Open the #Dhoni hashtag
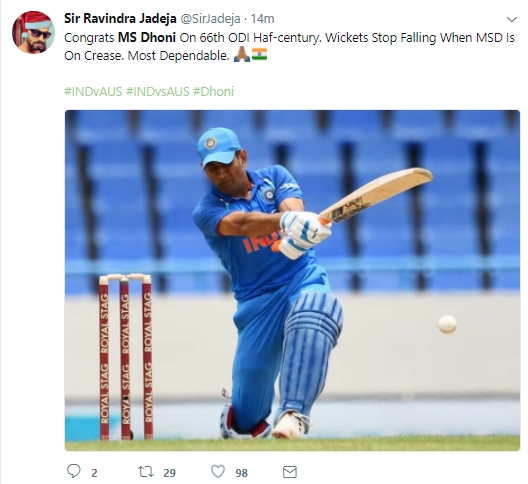The height and width of the screenshot is (484, 528). (213, 91)
